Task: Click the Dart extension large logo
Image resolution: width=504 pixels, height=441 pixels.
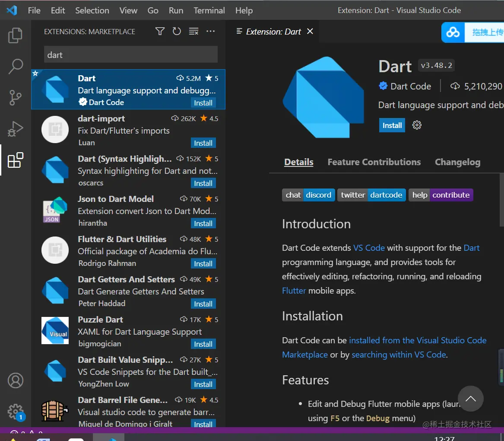Action: 323,97
